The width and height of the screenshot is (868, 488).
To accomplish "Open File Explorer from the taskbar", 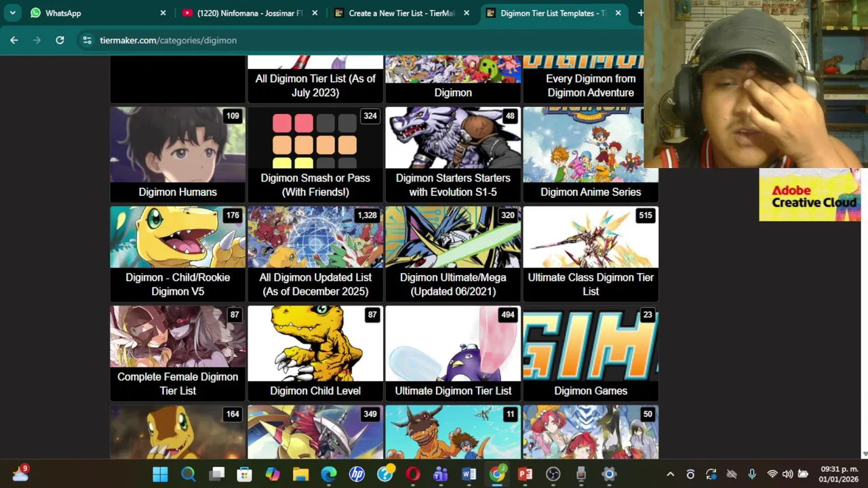I will point(300,474).
